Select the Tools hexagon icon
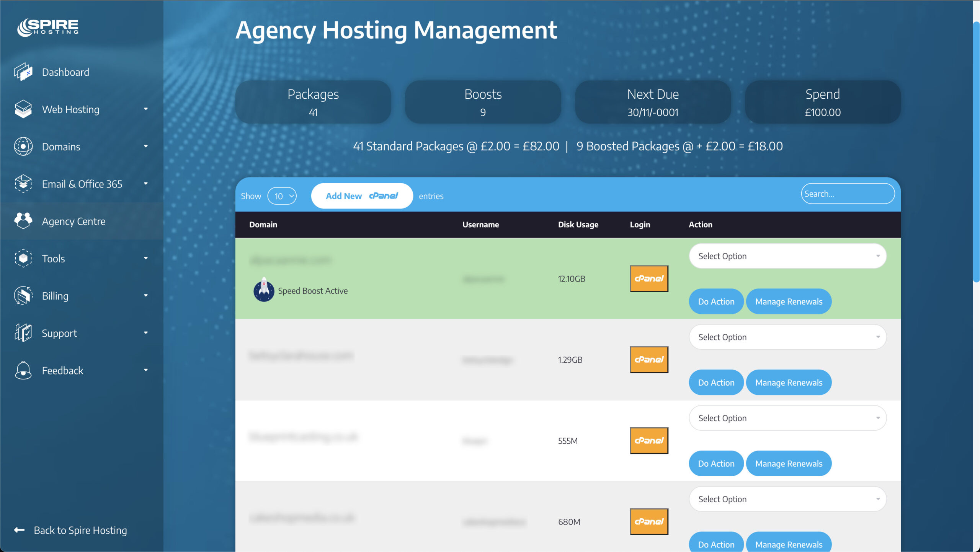980x552 pixels. (x=23, y=258)
